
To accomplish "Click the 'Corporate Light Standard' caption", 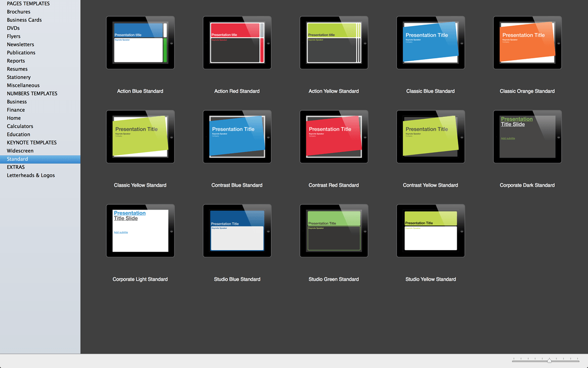I will point(140,280).
